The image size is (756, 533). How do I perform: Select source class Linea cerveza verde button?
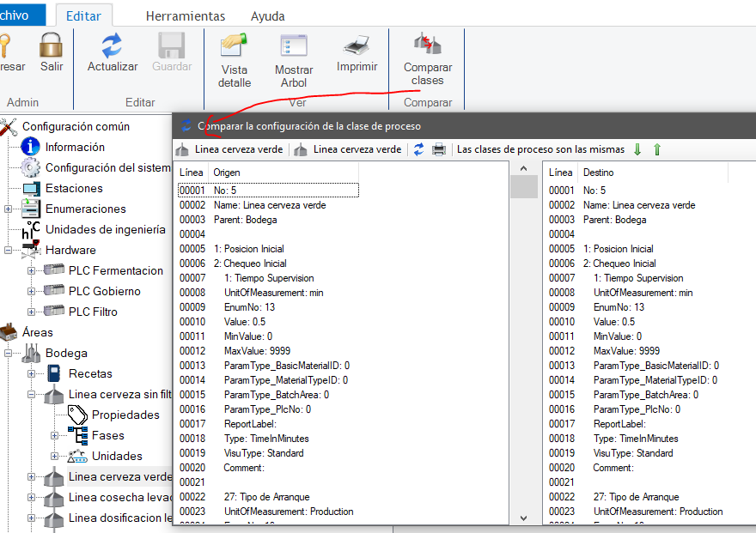click(x=229, y=149)
